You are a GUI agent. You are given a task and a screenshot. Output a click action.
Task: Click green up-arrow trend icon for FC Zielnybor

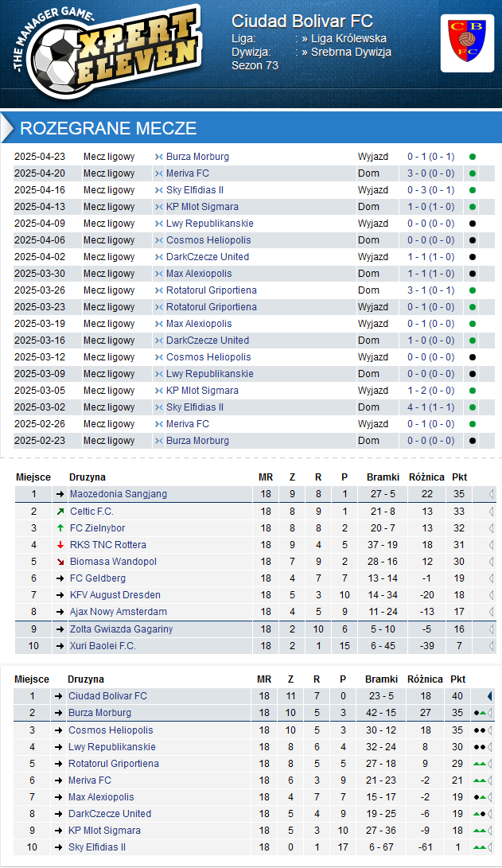[x=60, y=528]
